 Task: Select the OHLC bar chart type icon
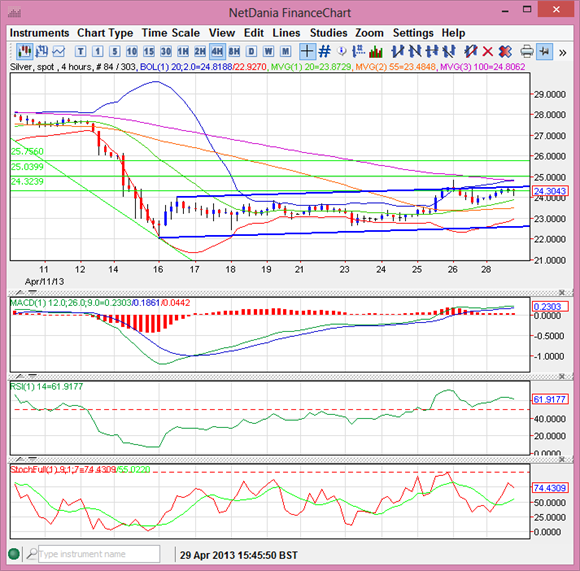click(x=41, y=51)
